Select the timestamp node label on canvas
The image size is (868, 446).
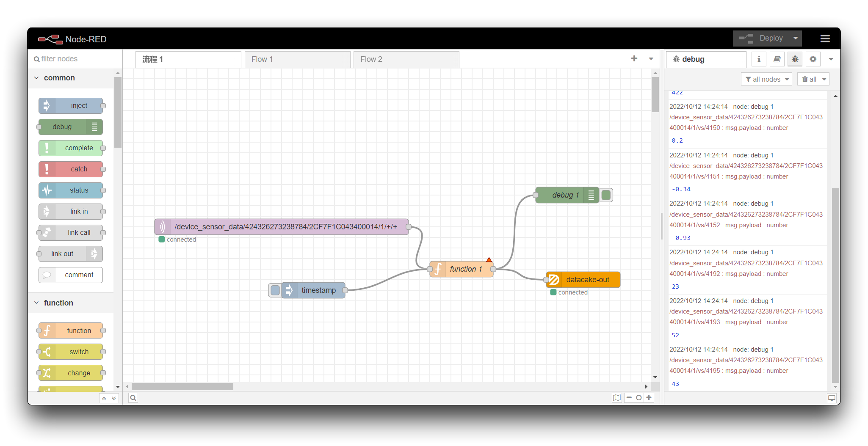pyautogui.click(x=318, y=290)
